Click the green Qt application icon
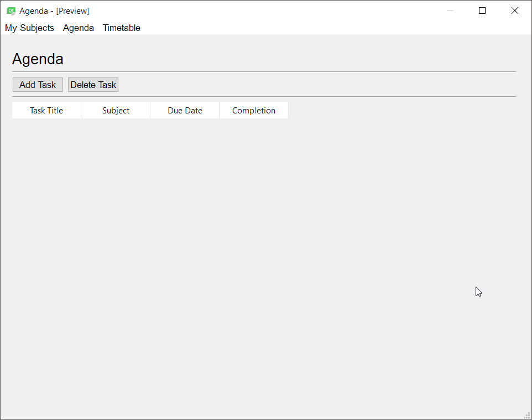Screen dimensions: 532x420 (11, 11)
